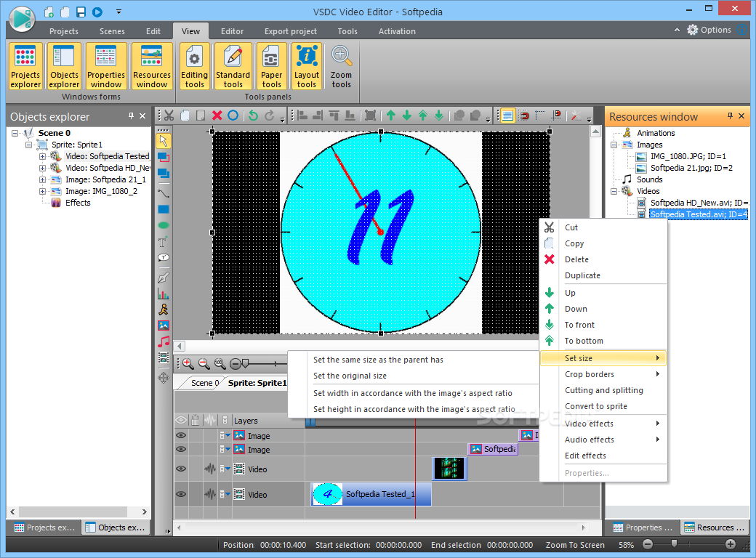This screenshot has width=756, height=558.
Task: Open the Video effects submenu
Action: pos(603,424)
